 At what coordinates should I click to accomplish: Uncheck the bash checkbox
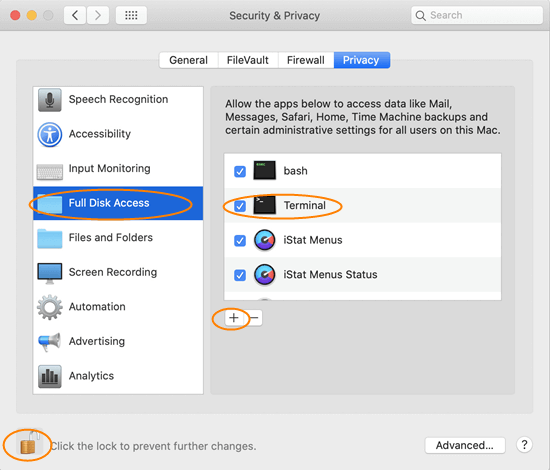(240, 172)
